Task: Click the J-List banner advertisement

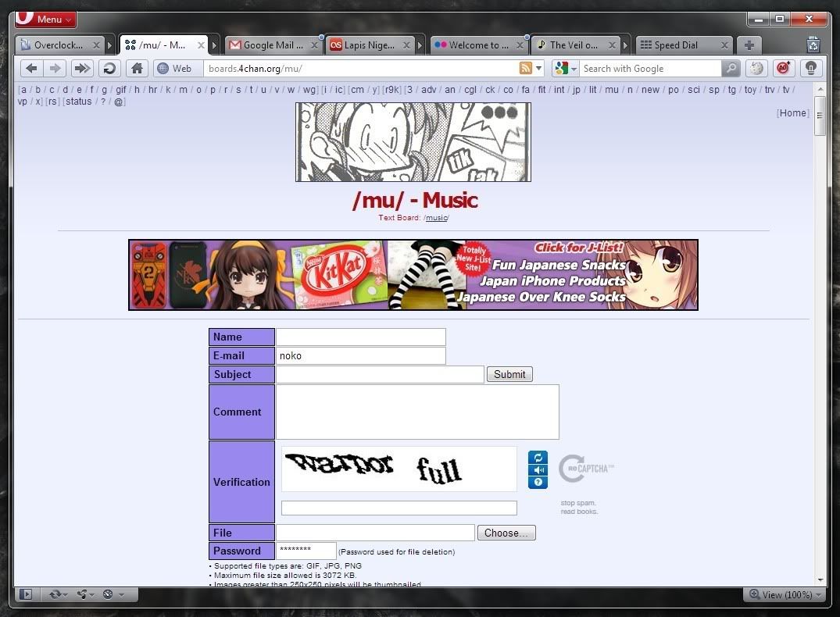Action: tap(413, 275)
